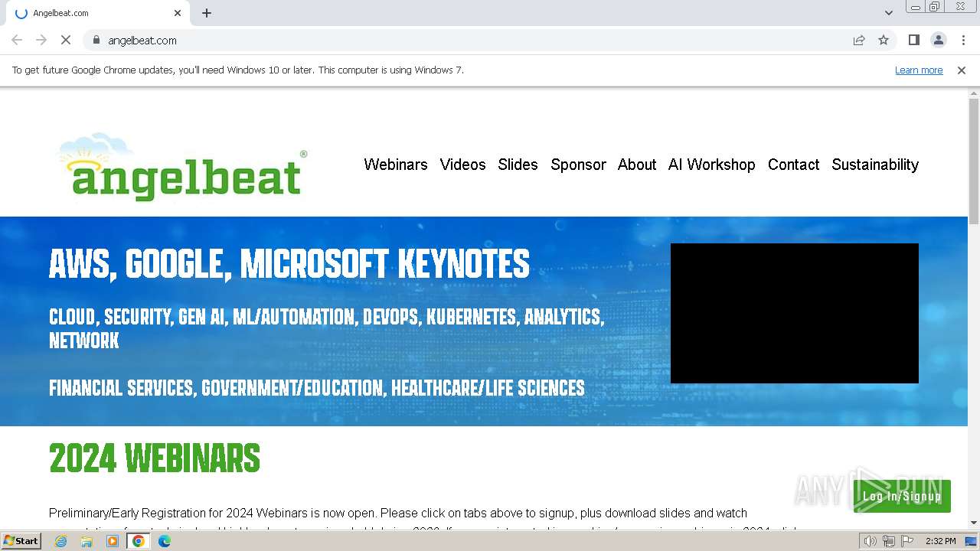This screenshot has width=980, height=551.
Task: Open the Sponsor menu item
Action: 578,165
